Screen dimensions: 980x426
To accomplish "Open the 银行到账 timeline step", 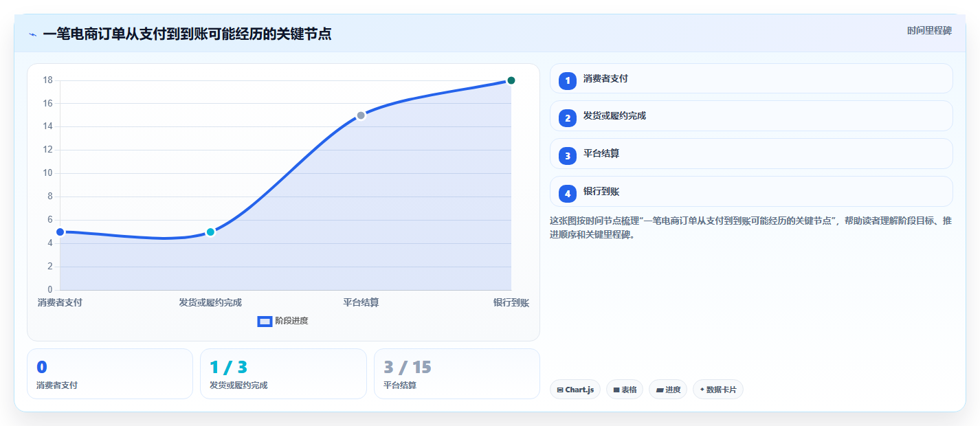I will (751, 191).
